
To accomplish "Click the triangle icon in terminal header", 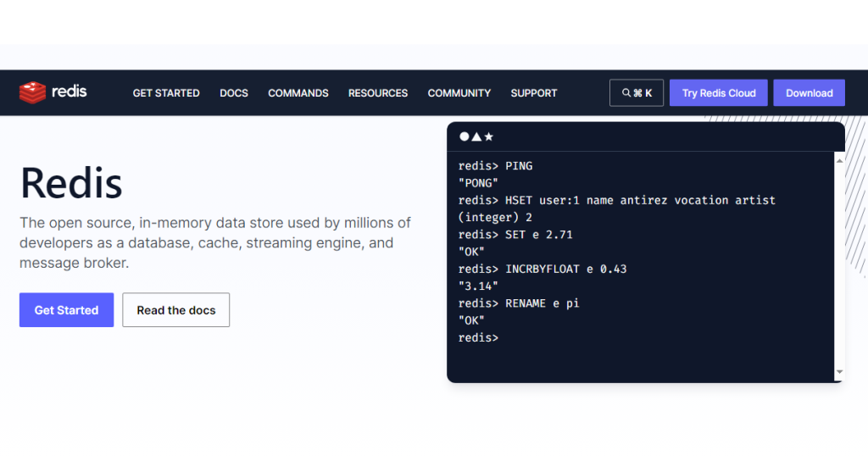I will click(476, 136).
